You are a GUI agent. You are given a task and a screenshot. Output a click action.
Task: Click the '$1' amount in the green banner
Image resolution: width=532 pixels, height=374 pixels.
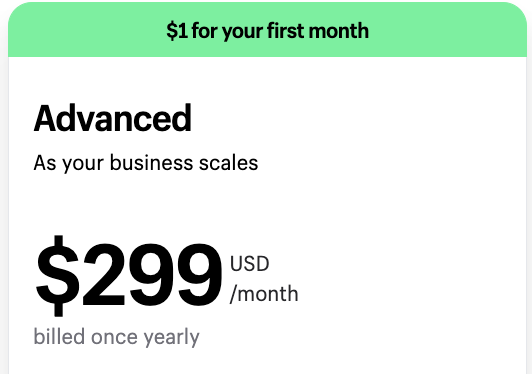[x=177, y=31]
